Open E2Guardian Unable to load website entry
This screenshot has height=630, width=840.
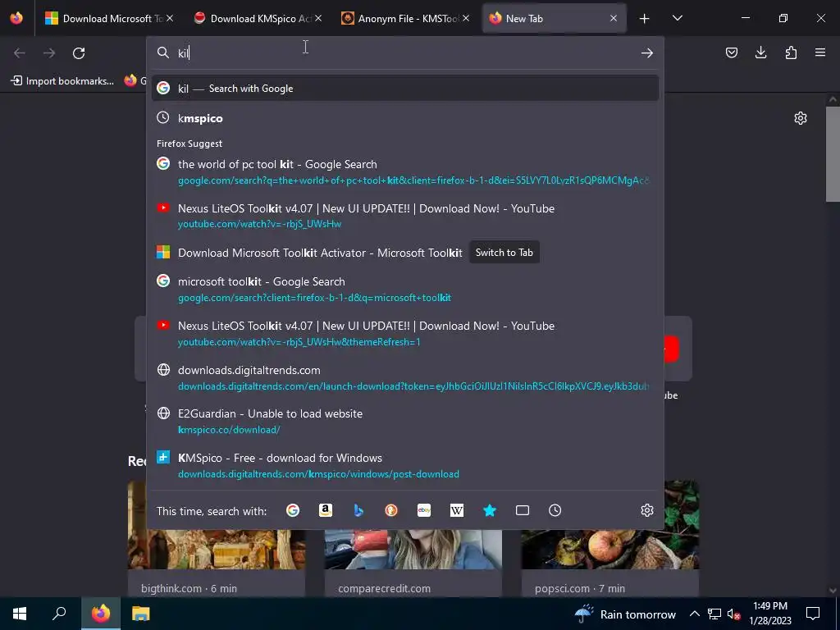pos(405,422)
